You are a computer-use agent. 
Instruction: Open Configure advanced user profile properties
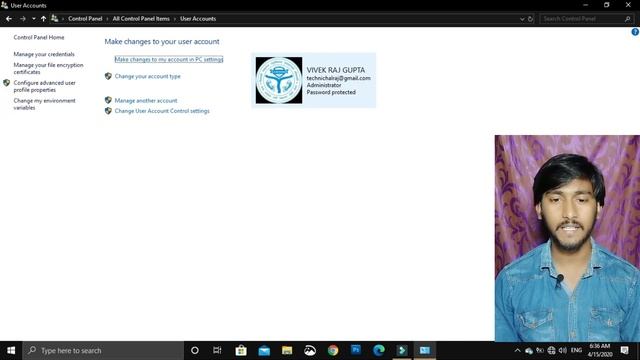tap(44, 86)
